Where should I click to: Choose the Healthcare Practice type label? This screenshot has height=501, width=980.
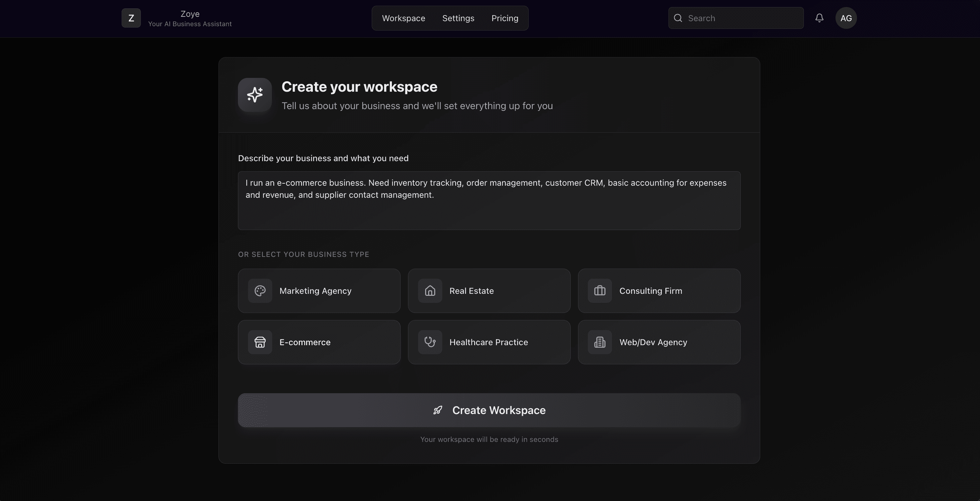(488, 342)
